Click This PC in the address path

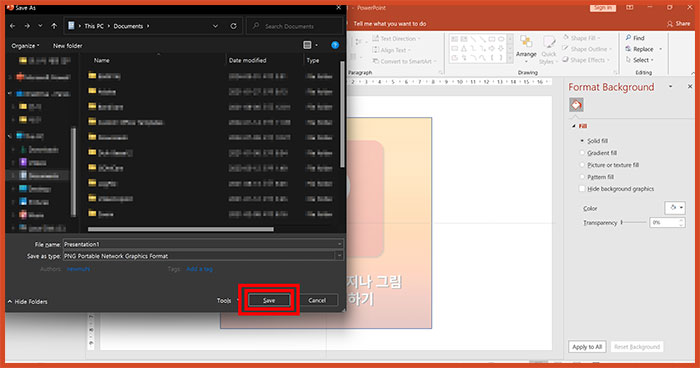coord(94,26)
